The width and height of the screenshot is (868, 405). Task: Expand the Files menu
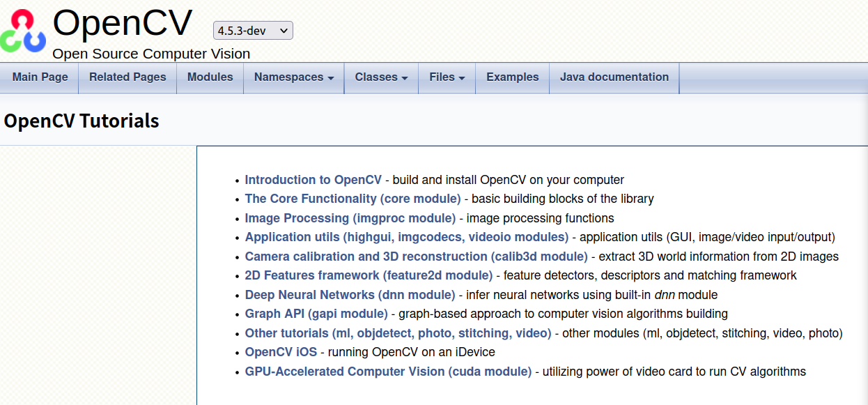(x=447, y=77)
